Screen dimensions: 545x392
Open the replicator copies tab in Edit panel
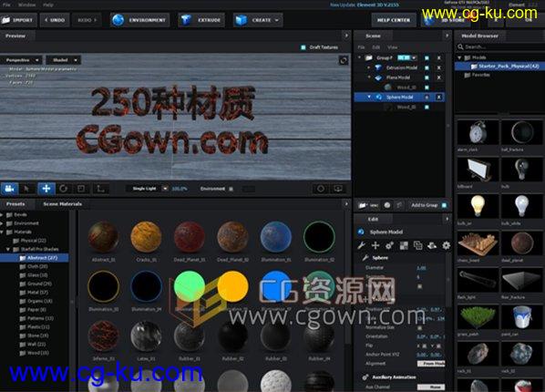click(x=417, y=245)
